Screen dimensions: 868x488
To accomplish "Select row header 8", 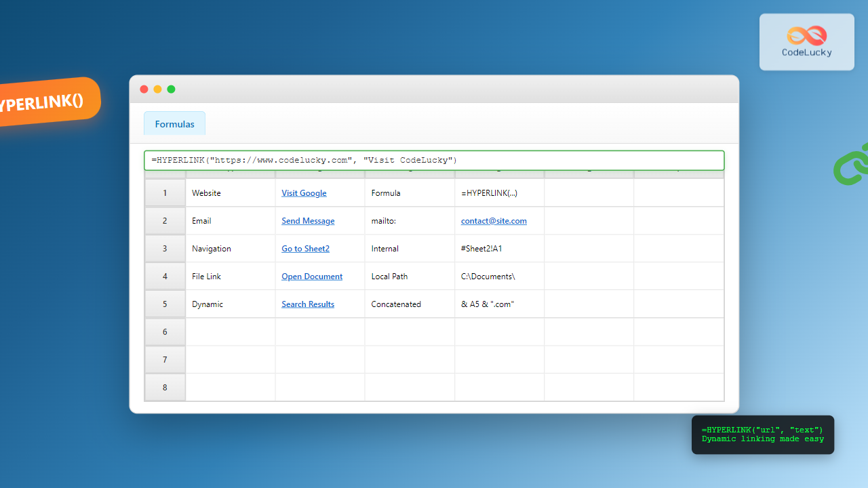I will (165, 388).
